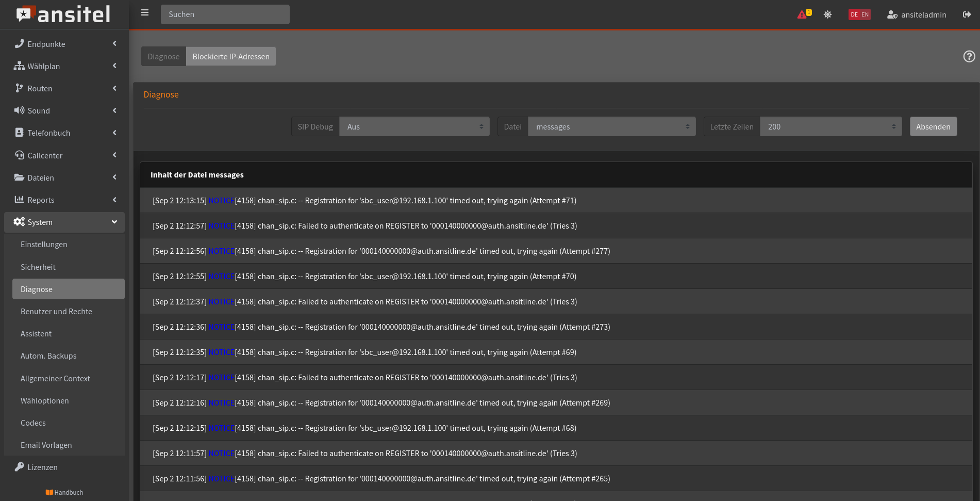Image resolution: width=980 pixels, height=501 pixels.
Task: Click the logout icon
Action: pos(967,14)
